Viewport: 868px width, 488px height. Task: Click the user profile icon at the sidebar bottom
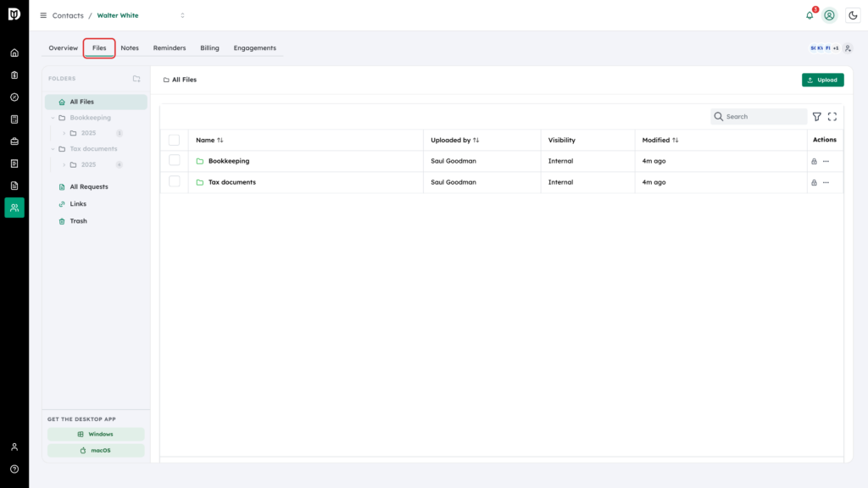coord(14,446)
